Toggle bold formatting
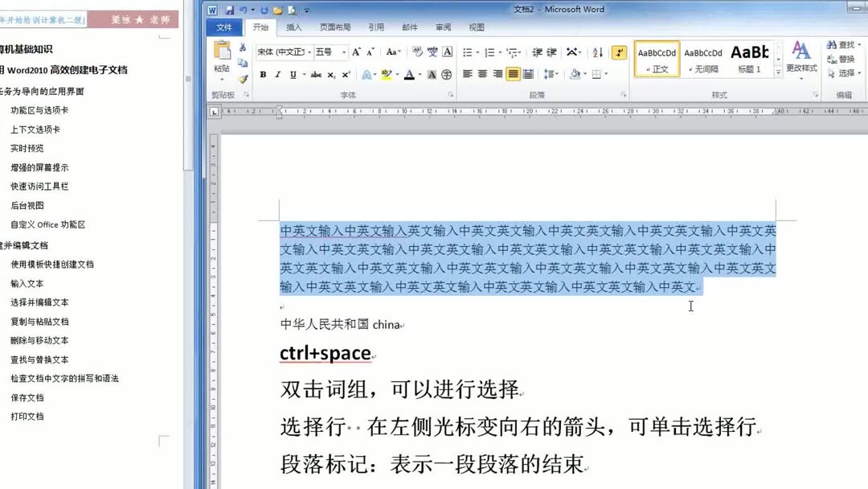Image resolution: width=868 pixels, height=489 pixels. point(263,74)
